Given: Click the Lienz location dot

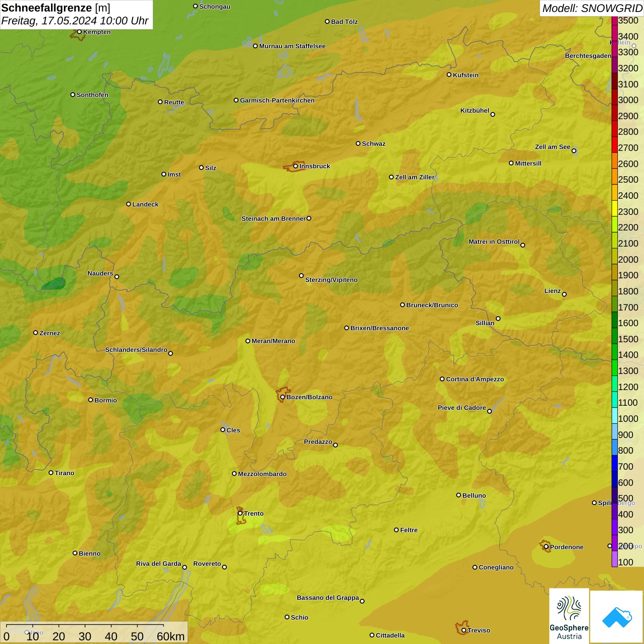Looking at the screenshot, I should [x=564, y=294].
